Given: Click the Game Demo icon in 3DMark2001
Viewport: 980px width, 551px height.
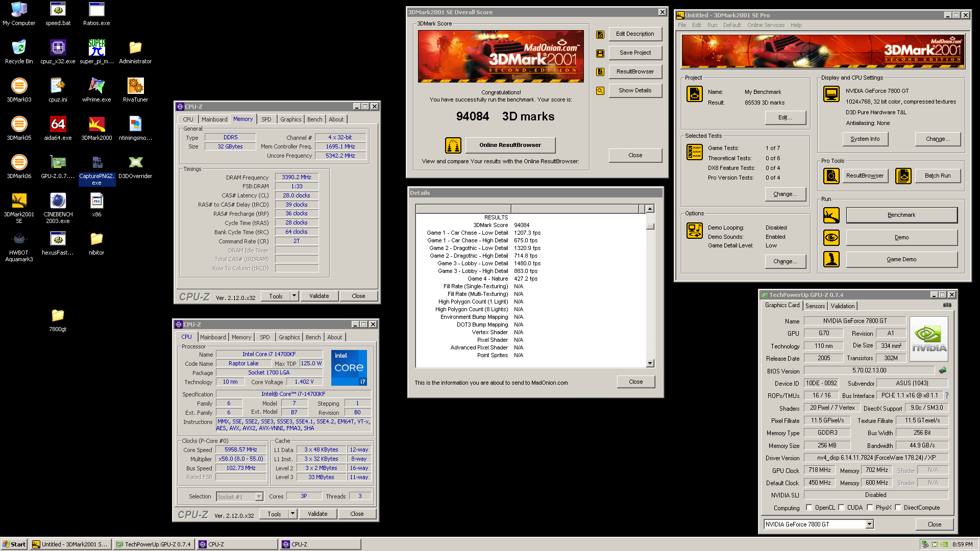Looking at the screenshot, I should [x=831, y=260].
